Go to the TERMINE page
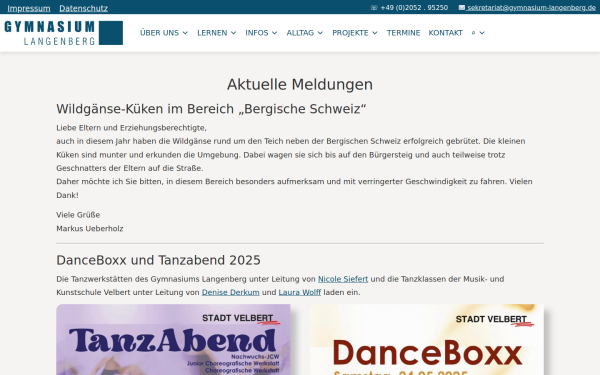The image size is (600, 375). [403, 33]
